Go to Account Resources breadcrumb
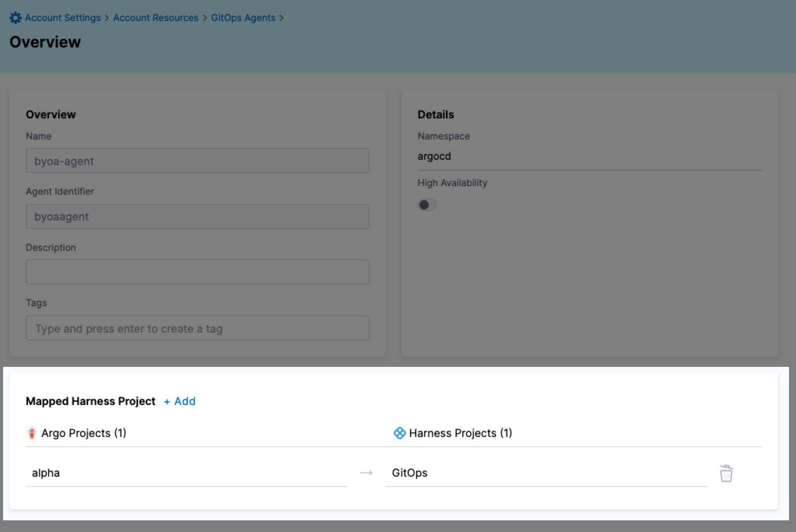This screenshot has width=796, height=532. click(x=156, y=18)
